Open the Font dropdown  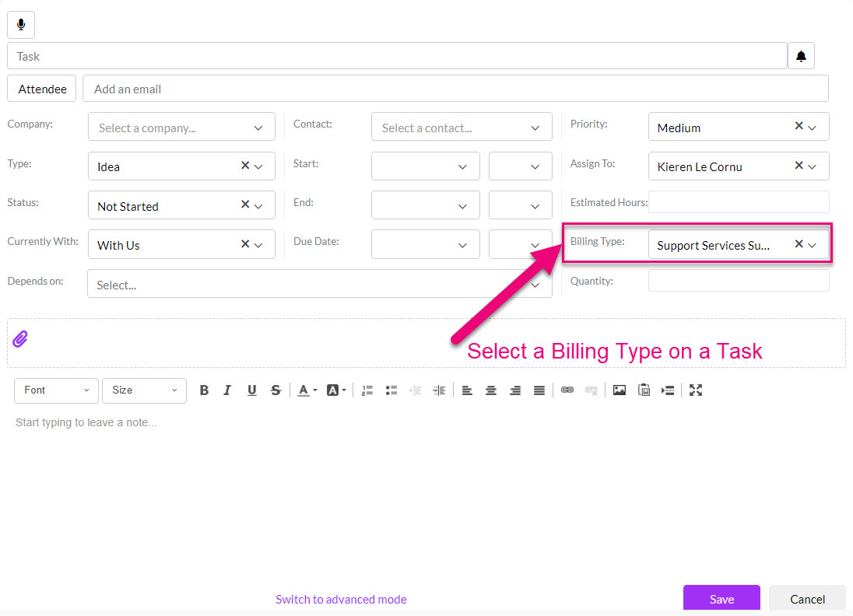56,390
